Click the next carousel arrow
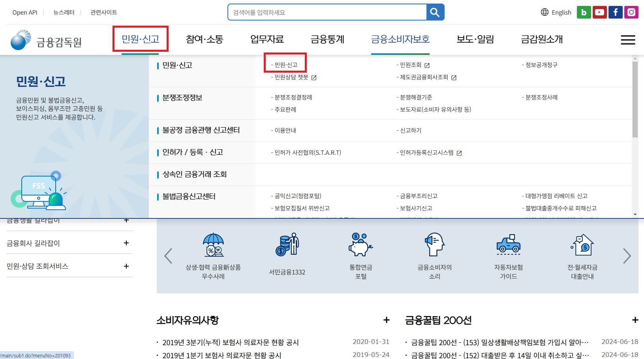The image size is (644, 359). point(627,256)
